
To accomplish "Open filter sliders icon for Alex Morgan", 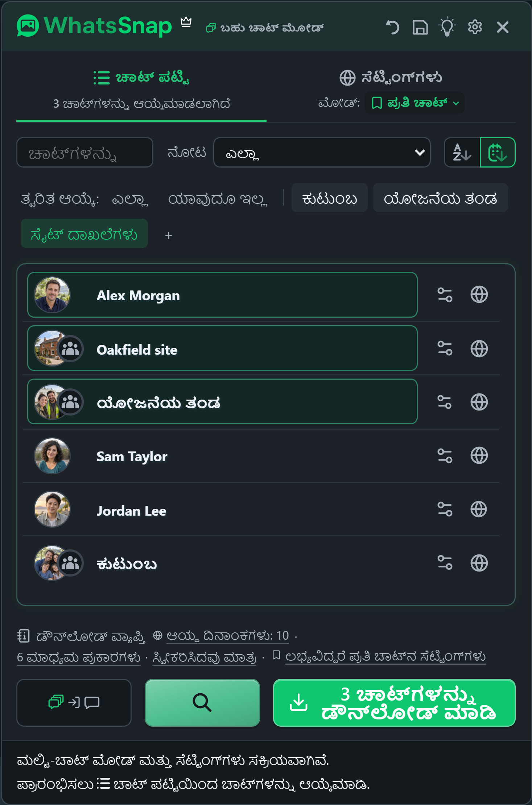I will click(445, 295).
